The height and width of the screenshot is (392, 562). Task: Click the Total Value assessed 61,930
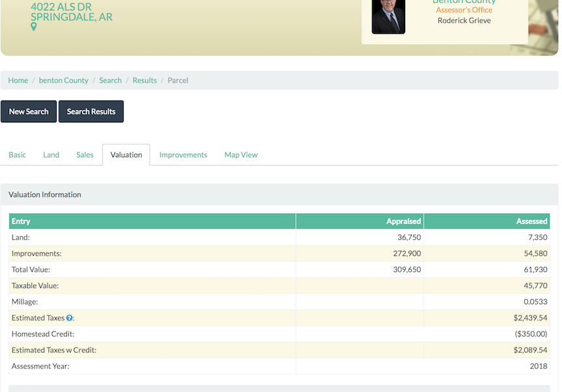(535, 269)
